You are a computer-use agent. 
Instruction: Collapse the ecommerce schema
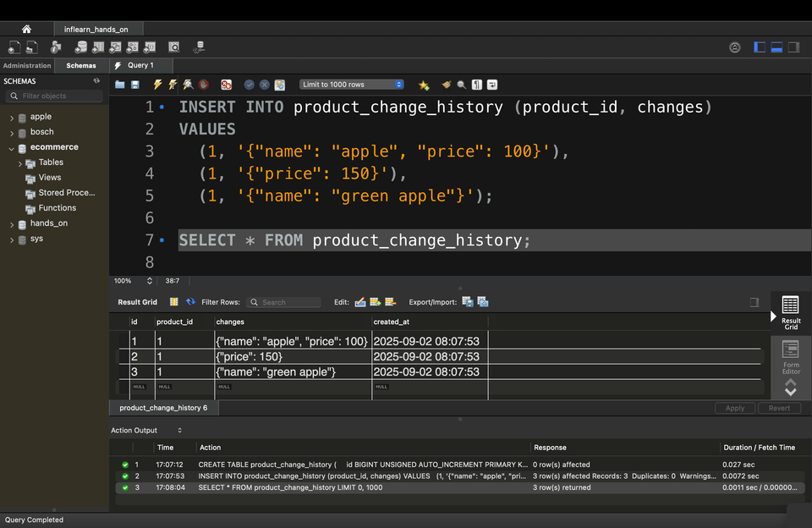pyautogui.click(x=11, y=148)
